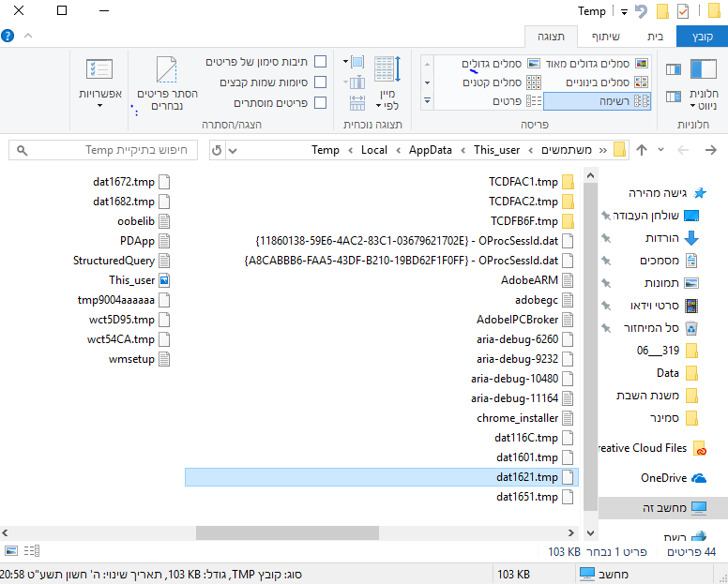The width and height of the screenshot is (728, 584).
Task: Collapse the ribbon with the chevron
Action: click(x=28, y=36)
